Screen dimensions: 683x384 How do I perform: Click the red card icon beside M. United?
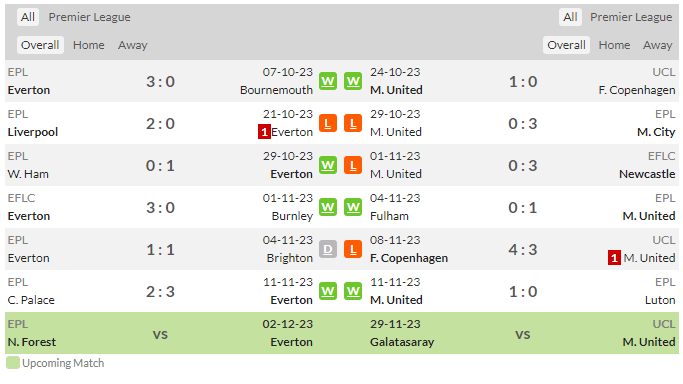pyautogui.click(x=614, y=258)
